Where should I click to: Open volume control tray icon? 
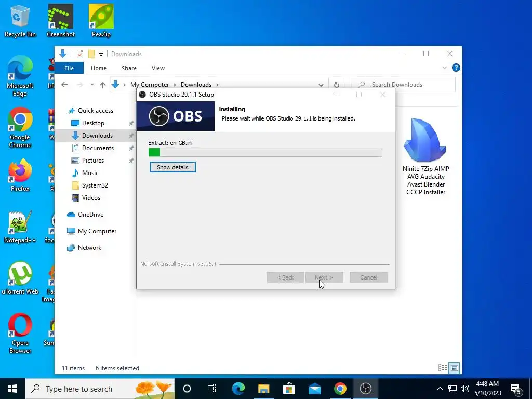[x=465, y=389]
